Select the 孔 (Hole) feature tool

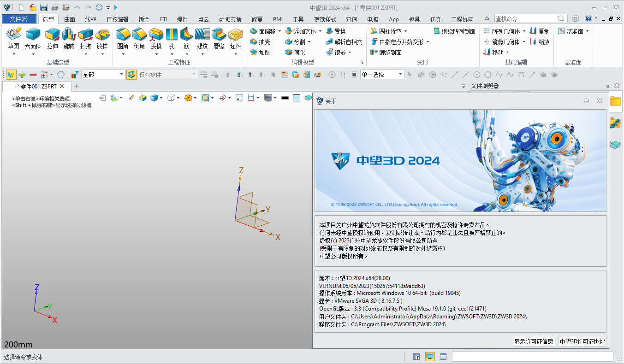pyautogui.click(x=172, y=35)
